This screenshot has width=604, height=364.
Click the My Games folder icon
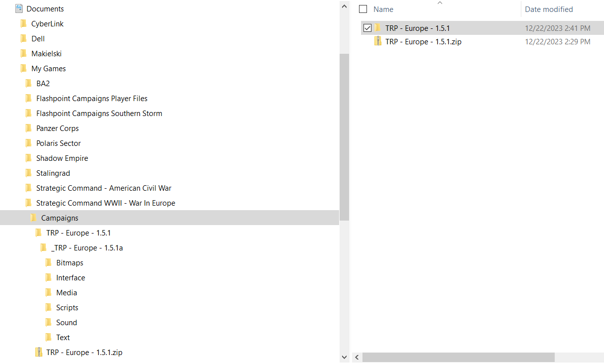coord(23,68)
